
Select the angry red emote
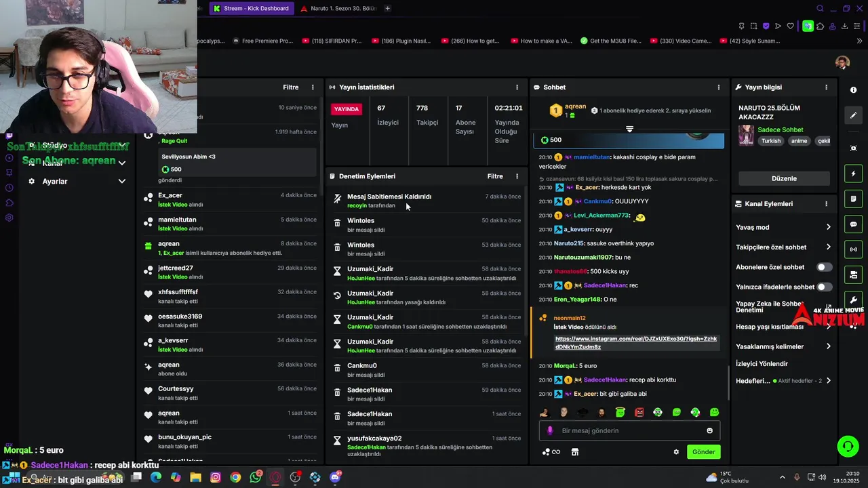639,412
